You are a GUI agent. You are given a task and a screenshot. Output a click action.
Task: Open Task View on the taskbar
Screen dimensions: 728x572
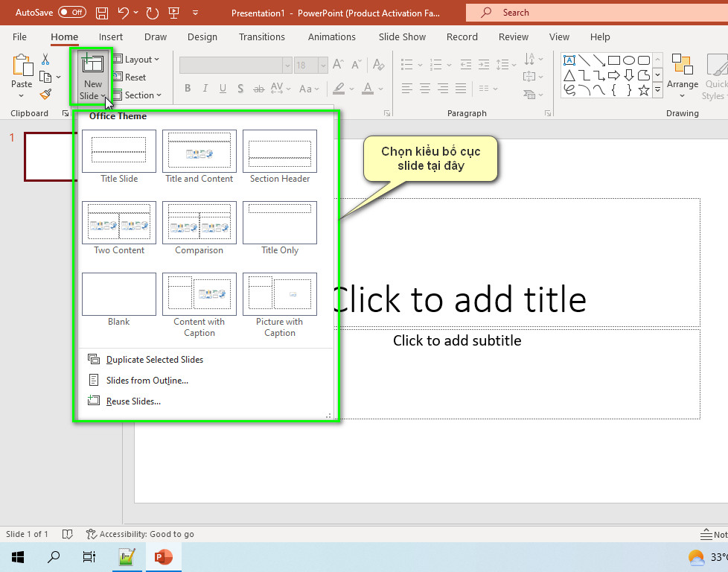point(89,556)
